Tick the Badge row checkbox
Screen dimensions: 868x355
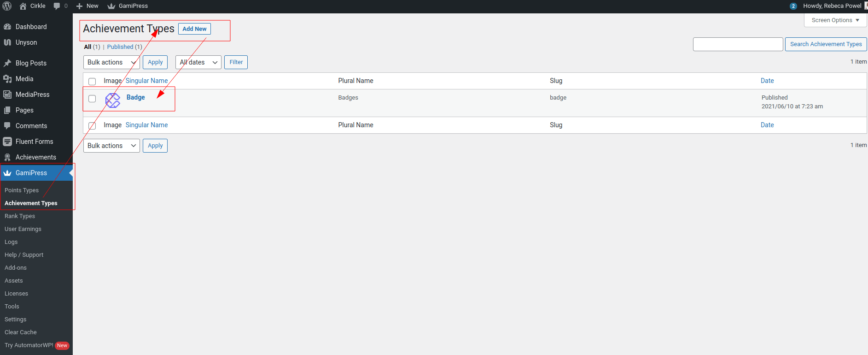click(x=92, y=99)
